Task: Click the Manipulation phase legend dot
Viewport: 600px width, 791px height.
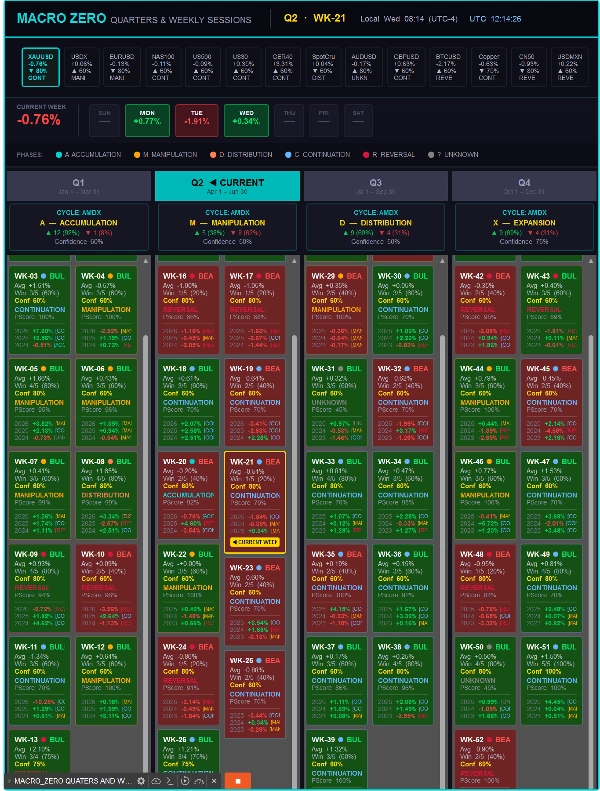Action: [x=137, y=155]
